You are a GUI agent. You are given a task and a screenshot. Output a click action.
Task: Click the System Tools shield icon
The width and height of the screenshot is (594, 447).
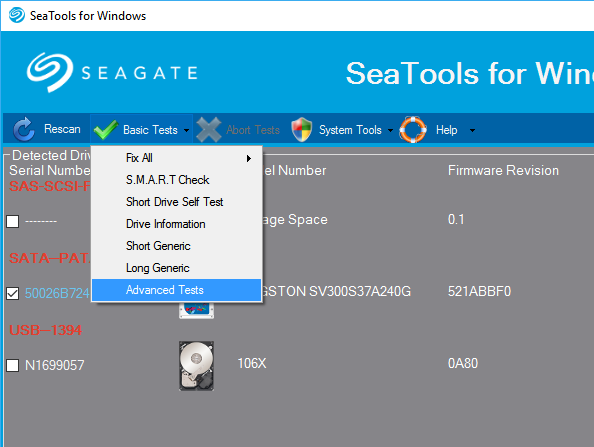(x=302, y=130)
